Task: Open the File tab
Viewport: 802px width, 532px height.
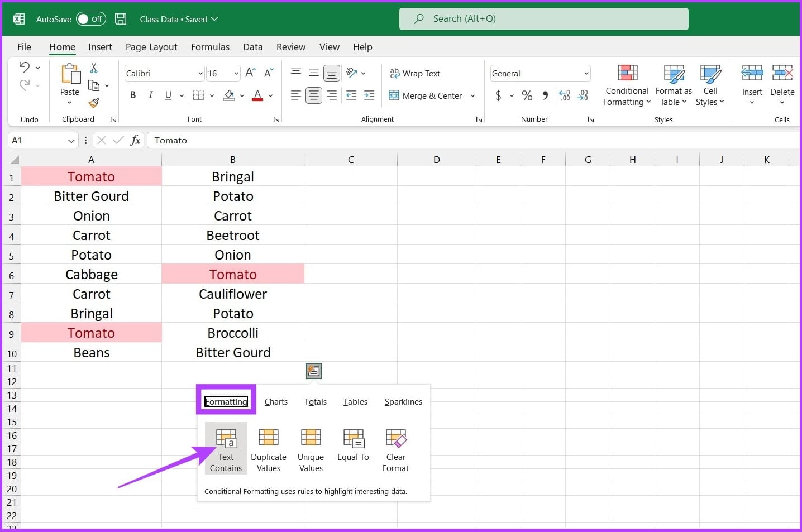Action: click(x=24, y=47)
